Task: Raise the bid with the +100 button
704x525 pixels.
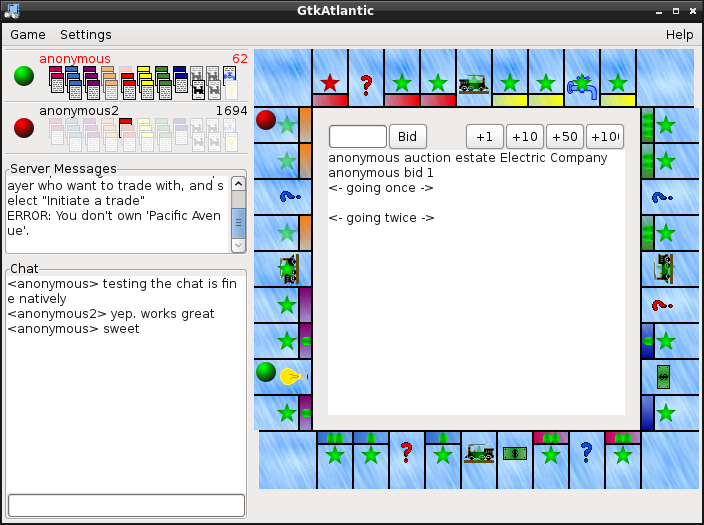Action: (x=605, y=137)
